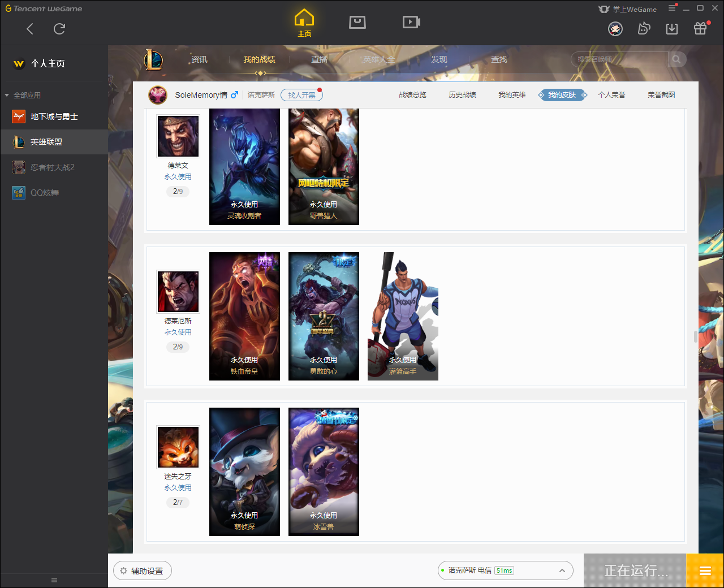
Task: Expand the 诺克萨斯 电信 server dropdown
Action: click(562, 570)
